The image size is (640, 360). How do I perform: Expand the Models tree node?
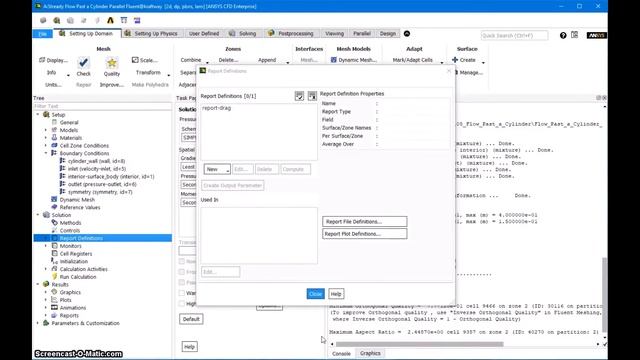(x=46, y=130)
